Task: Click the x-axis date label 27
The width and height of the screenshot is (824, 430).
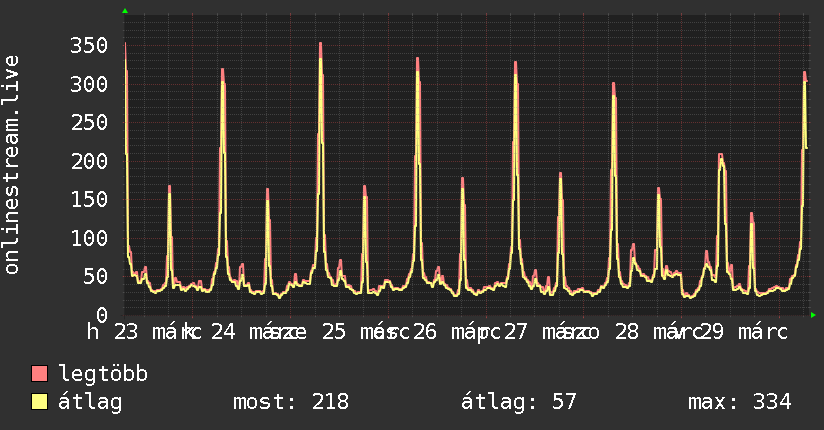Action: 516,332
